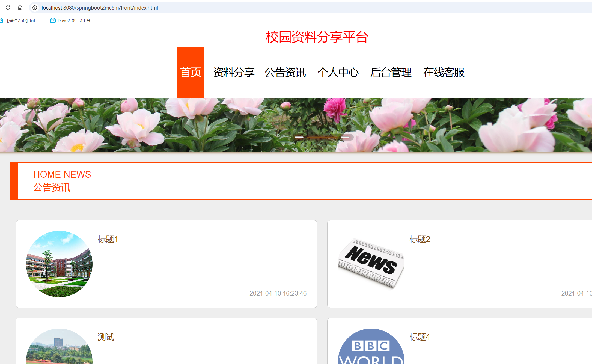Open the 在线客服 chat link
The width and height of the screenshot is (592, 364).
(x=444, y=72)
